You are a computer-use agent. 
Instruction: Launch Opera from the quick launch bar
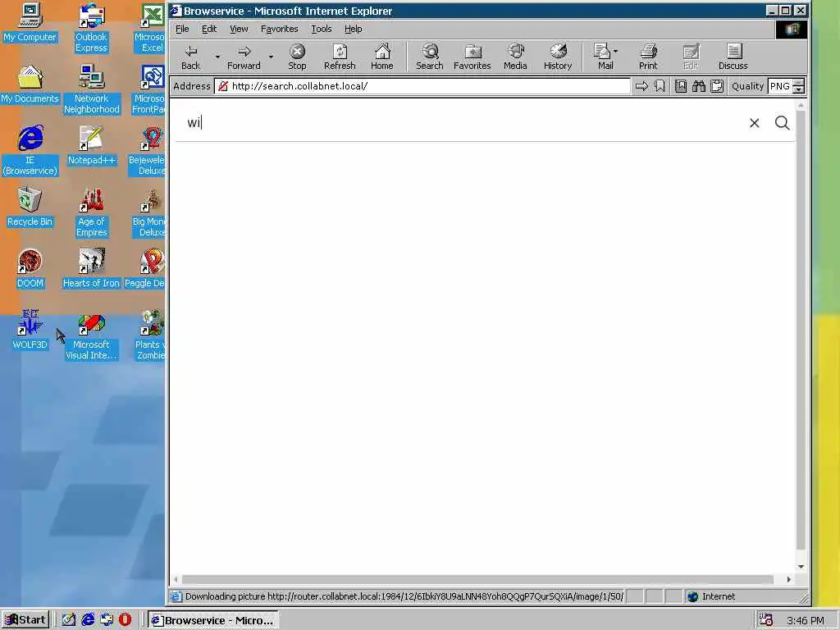(125, 620)
